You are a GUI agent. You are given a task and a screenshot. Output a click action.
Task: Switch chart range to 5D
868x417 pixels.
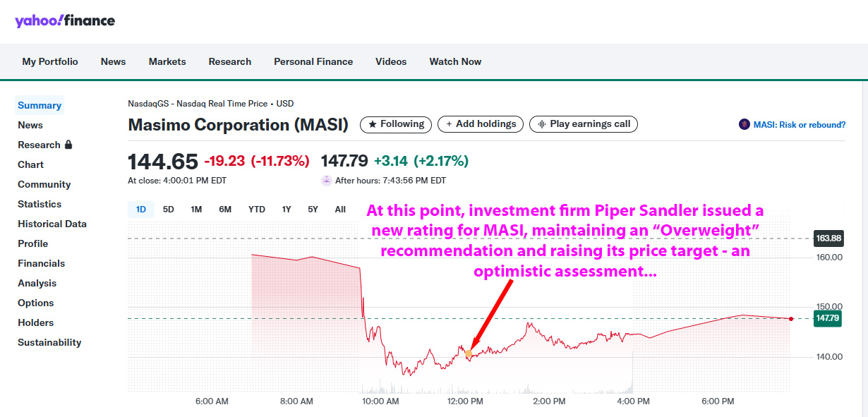point(168,209)
